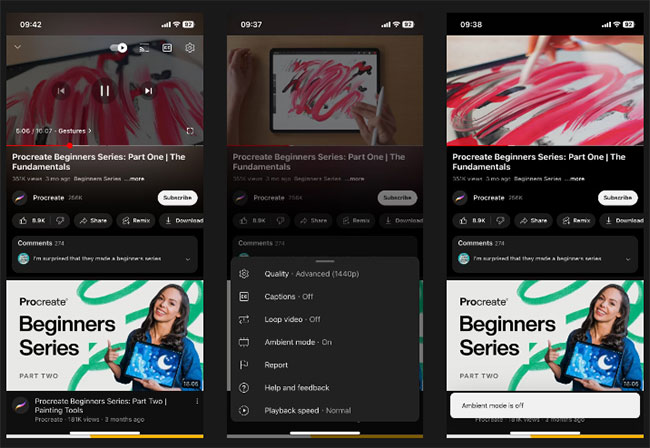
Task: Click the Quality gear icon in settings sheet
Action: (244, 274)
